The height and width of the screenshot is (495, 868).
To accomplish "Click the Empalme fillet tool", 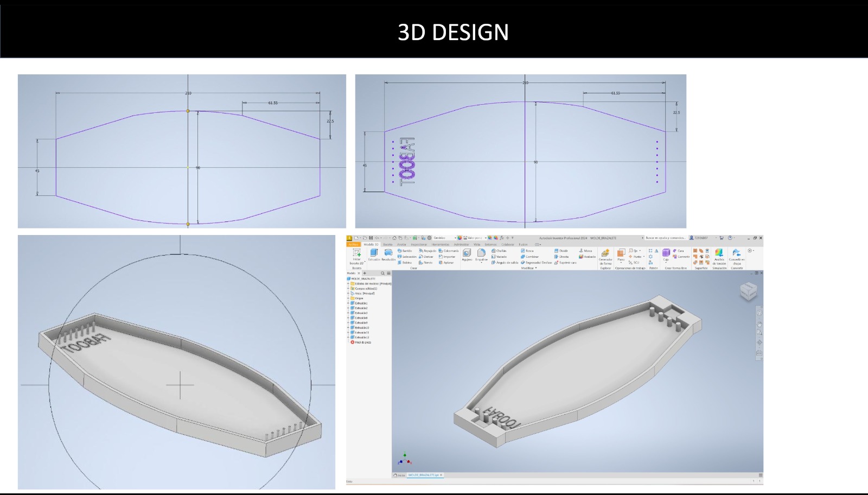I will 482,255.
